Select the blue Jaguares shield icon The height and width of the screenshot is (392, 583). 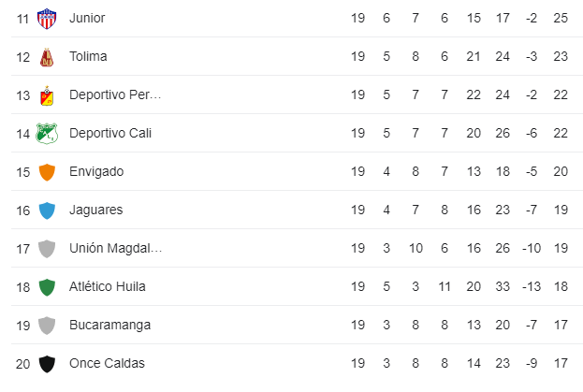click(x=47, y=211)
